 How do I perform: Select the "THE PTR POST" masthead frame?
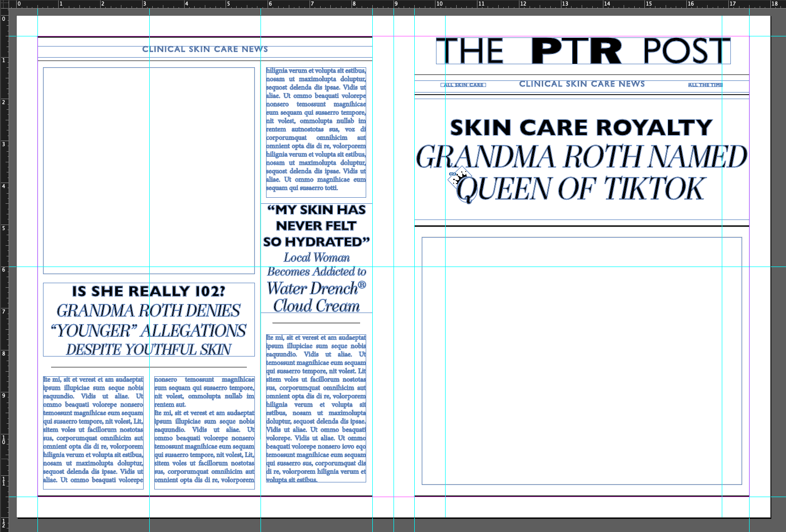(x=583, y=51)
